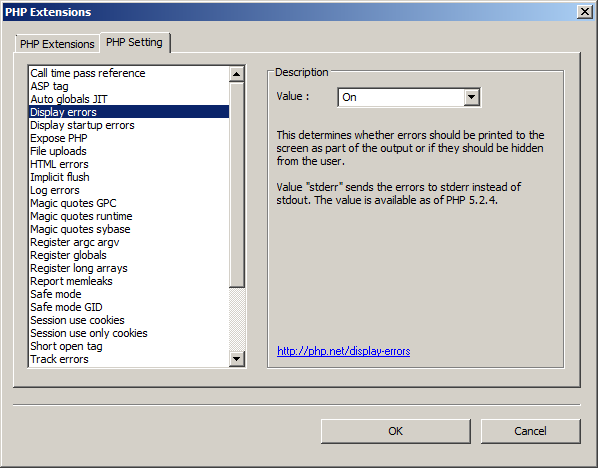The width and height of the screenshot is (598, 468).
Task: Dismiss the dialog with Cancel
Action: click(530, 431)
